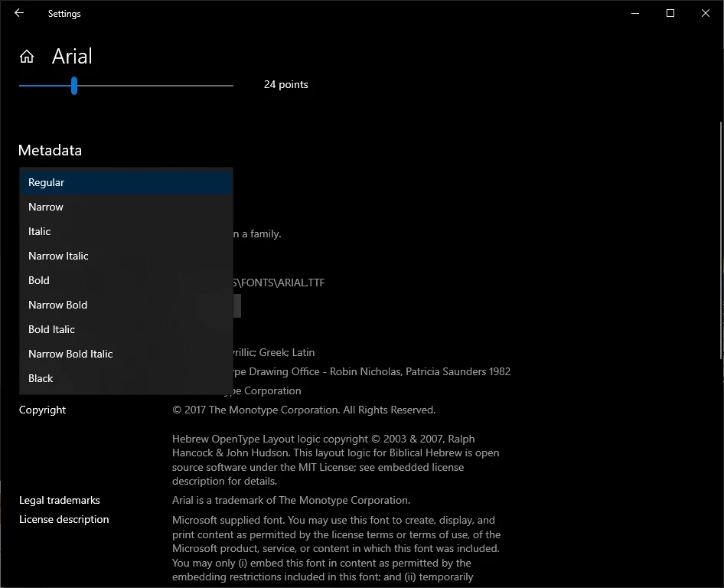Select Black font face option
This screenshot has height=588, width=724.
pyautogui.click(x=126, y=378)
